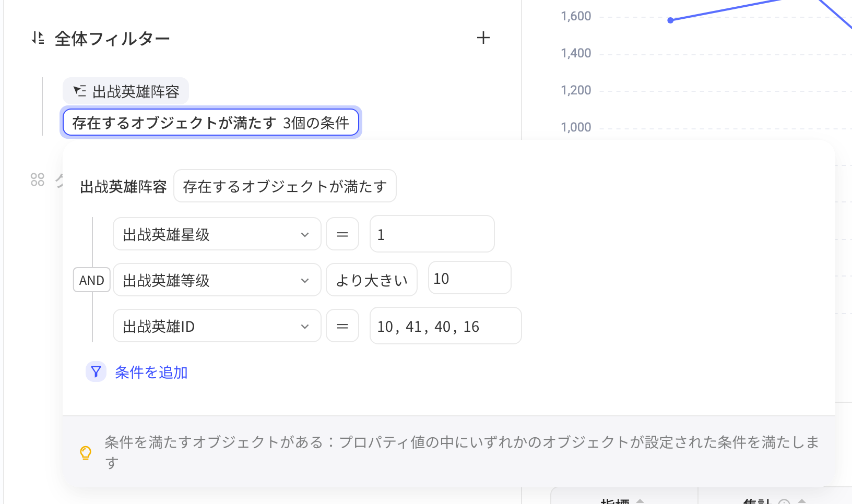The height and width of the screenshot is (504, 852).
Task: Click the sort icon beside 全体フィルター
Action: [x=38, y=38]
